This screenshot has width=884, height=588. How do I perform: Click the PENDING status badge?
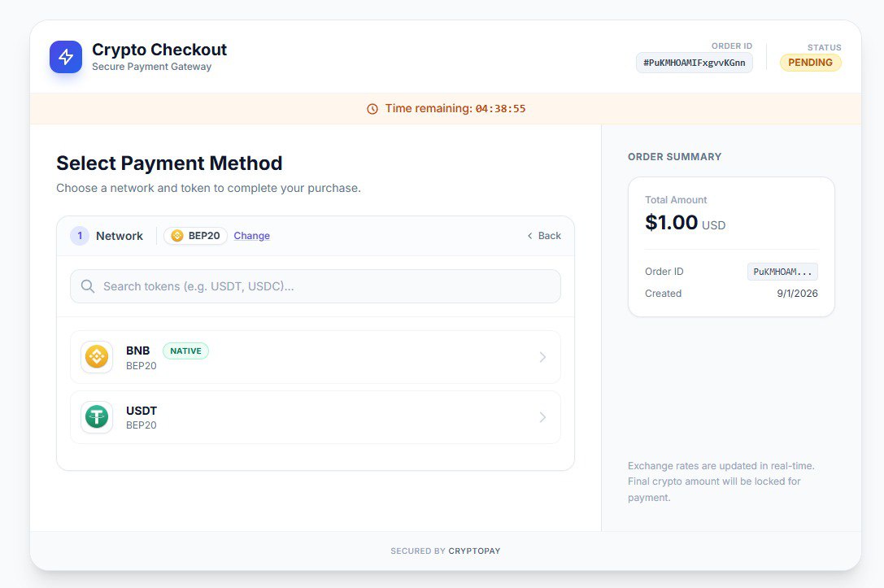click(x=810, y=63)
